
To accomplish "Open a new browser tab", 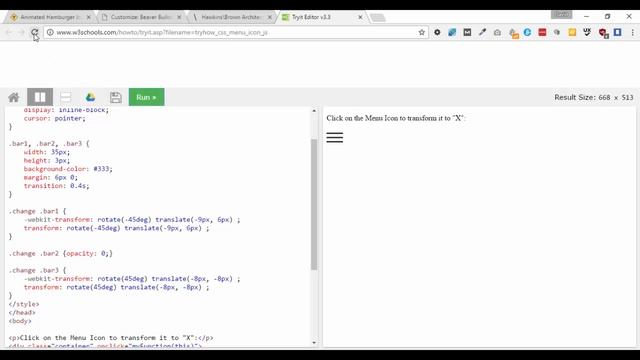I will tap(378, 18).
